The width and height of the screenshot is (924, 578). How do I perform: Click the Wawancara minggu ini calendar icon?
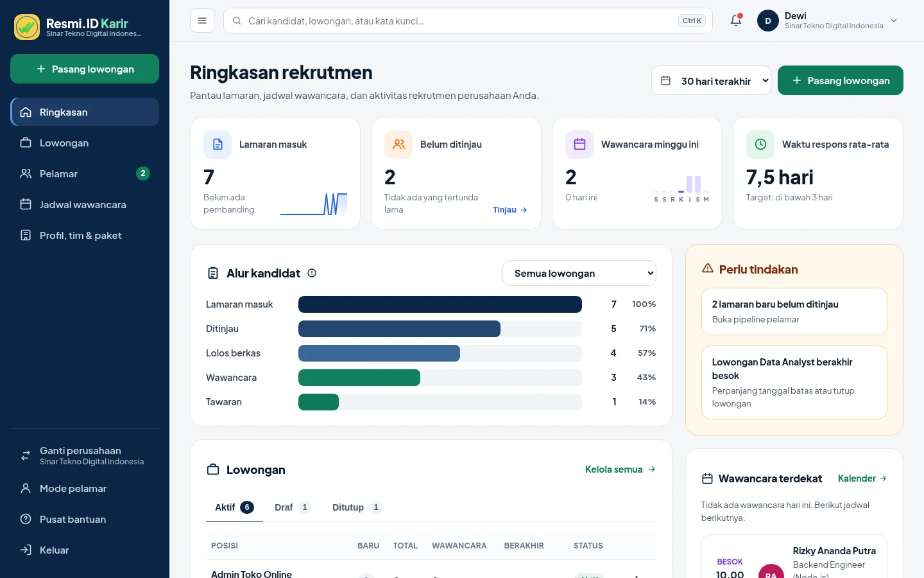pyautogui.click(x=579, y=144)
